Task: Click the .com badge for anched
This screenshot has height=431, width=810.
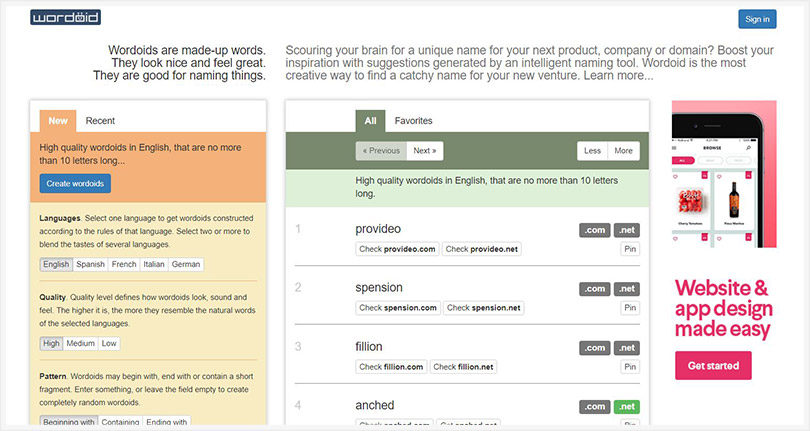Action: click(x=595, y=407)
